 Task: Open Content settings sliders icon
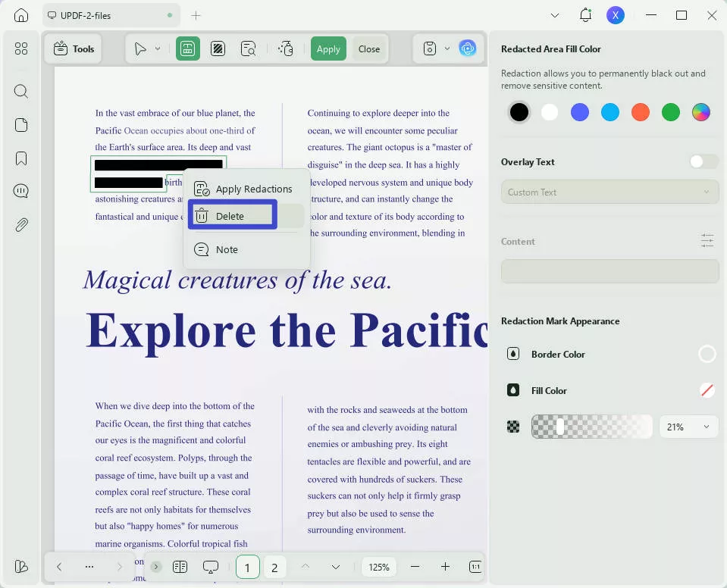(x=707, y=241)
